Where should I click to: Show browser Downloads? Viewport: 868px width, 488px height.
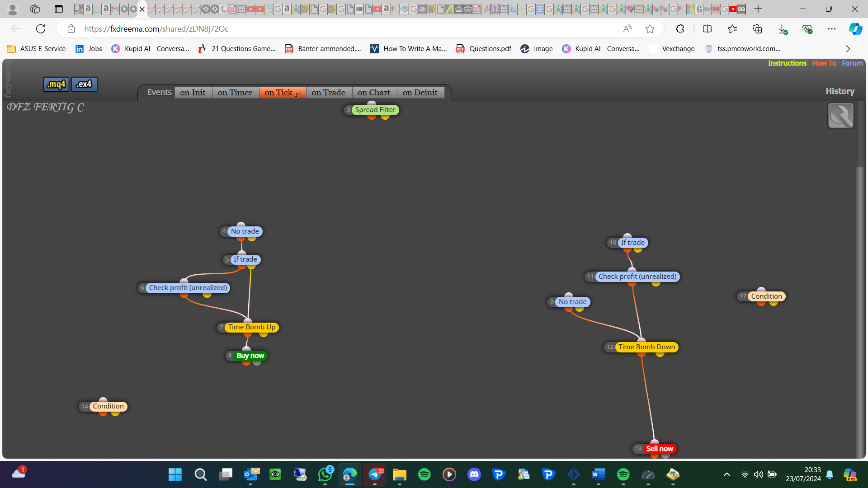tap(783, 29)
